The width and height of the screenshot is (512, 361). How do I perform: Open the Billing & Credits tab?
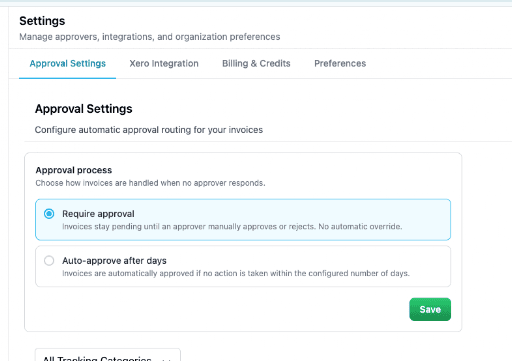256,63
